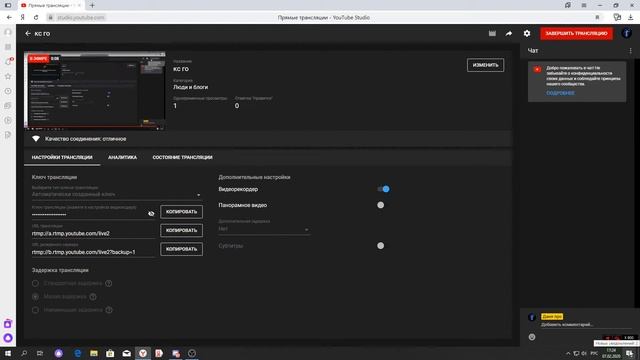Click category text Люди и блоги

point(190,87)
